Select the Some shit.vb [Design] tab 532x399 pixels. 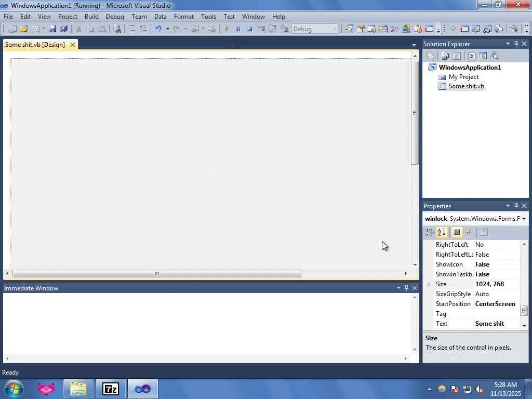[35, 45]
